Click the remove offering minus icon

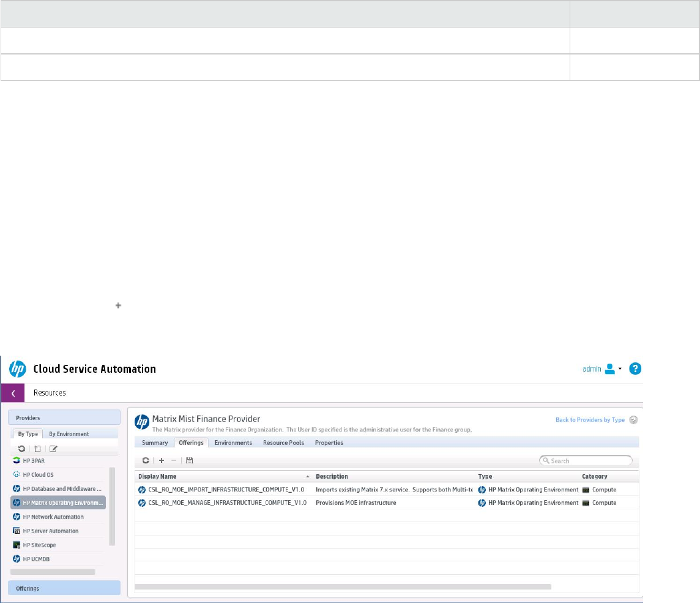pyautogui.click(x=174, y=460)
